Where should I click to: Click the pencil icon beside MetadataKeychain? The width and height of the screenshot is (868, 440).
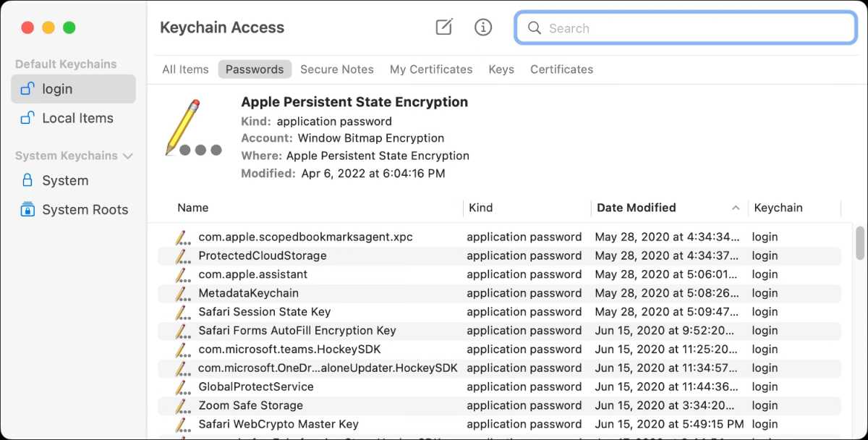[182, 293]
